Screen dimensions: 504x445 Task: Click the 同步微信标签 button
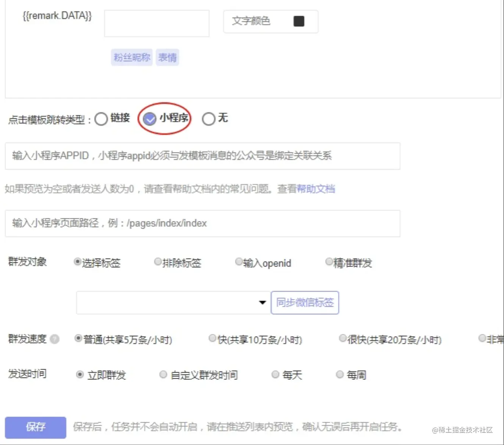[305, 302]
